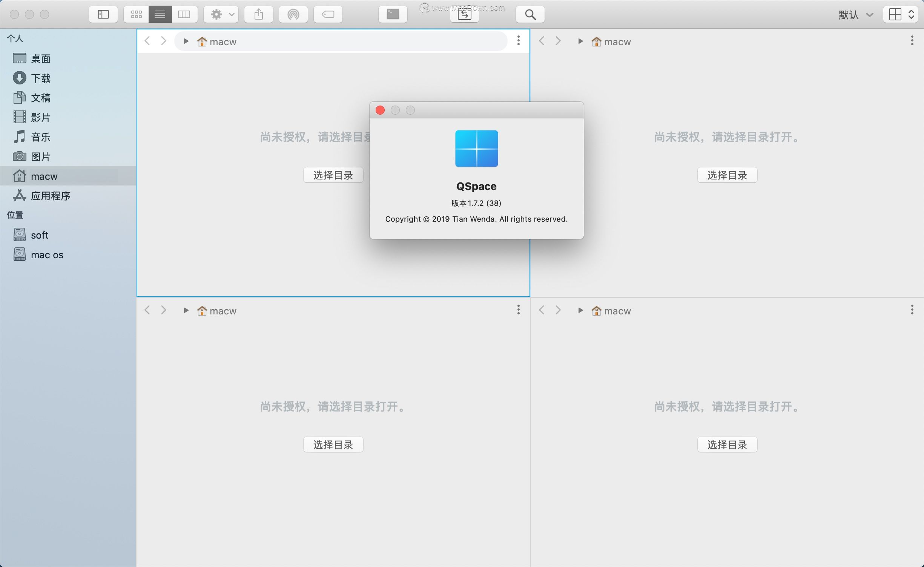Click the search magnifier icon
This screenshot has width=924, height=567.
pos(530,14)
